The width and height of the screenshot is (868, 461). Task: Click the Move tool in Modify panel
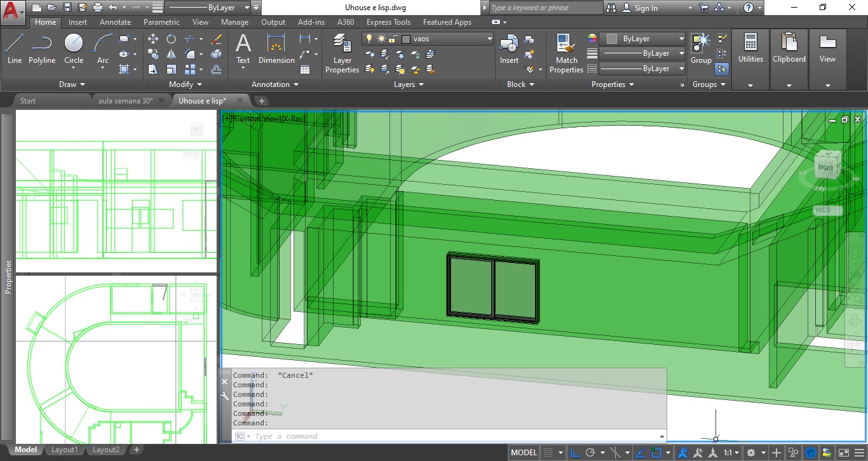pos(153,39)
